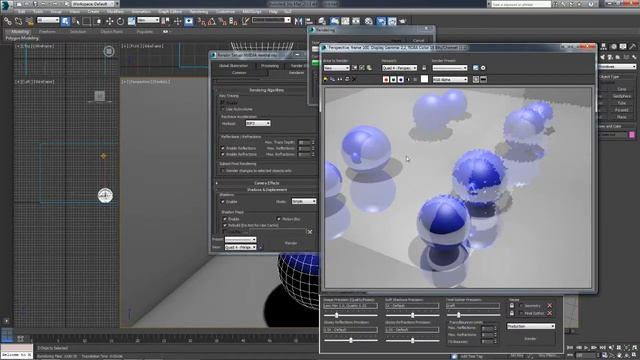Switch to the Freeform ribbon tab
The width and height of the screenshot is (640, 360).
pos(47,31)
